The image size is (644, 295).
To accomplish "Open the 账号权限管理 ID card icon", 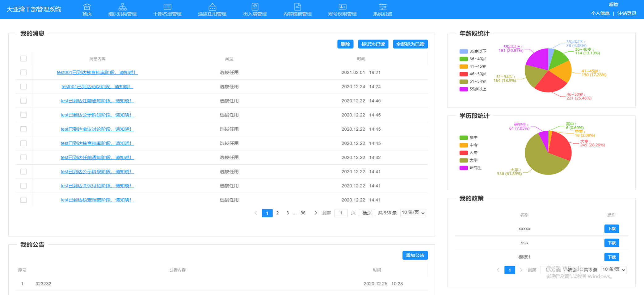I will coord(342,6).
